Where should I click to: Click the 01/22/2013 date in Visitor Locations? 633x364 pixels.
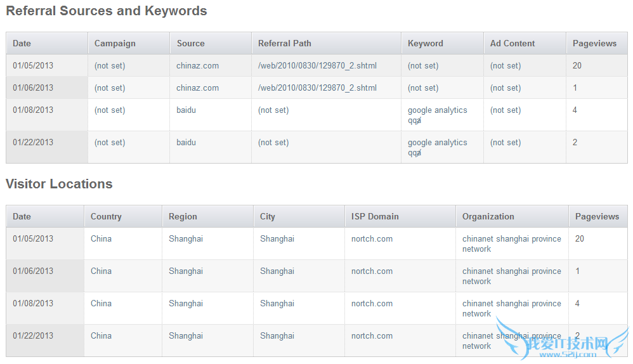(33, 335)
